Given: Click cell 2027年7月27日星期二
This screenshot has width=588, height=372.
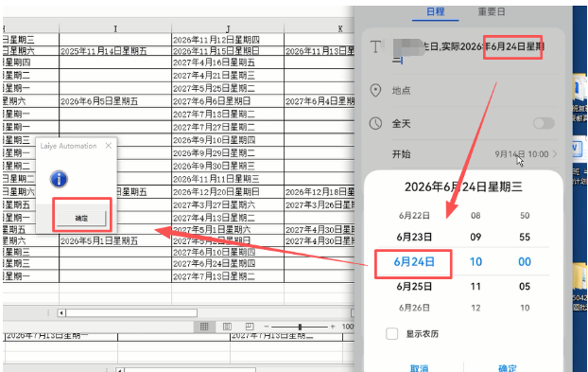Looking at the screenshot, I should click(228, 127).
